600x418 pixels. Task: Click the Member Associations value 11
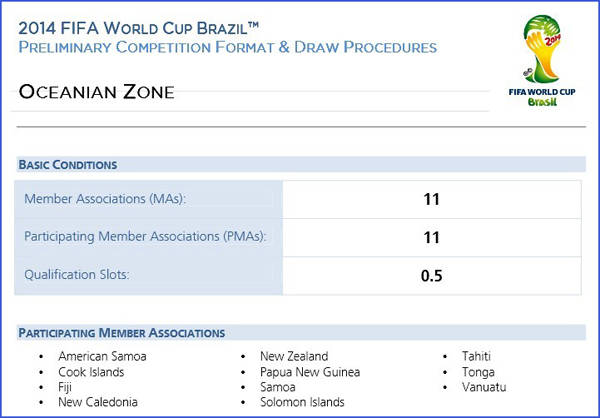pyautogui.click(x=431, y=199)
